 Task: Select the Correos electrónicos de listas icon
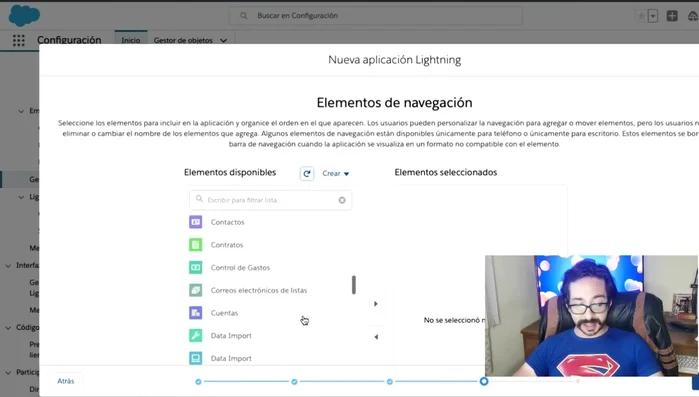195,290
